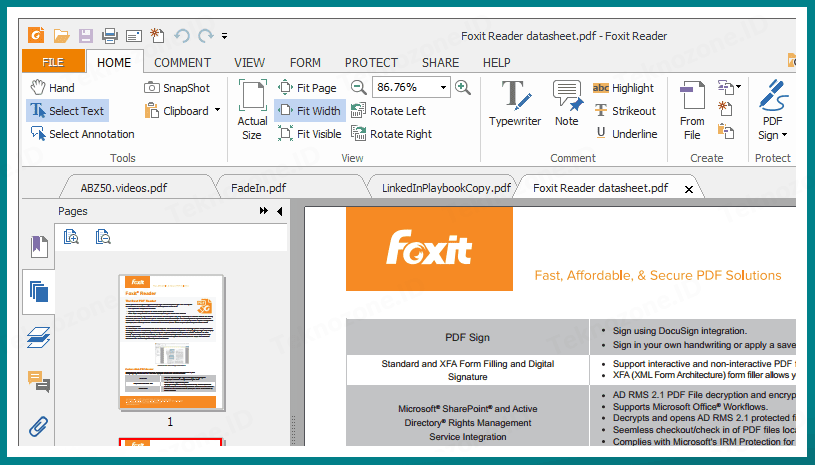The width and height of the screenshot is (815, 465).
Task: Open the Bookmarks sidebar panel
Action: [39, 246]
